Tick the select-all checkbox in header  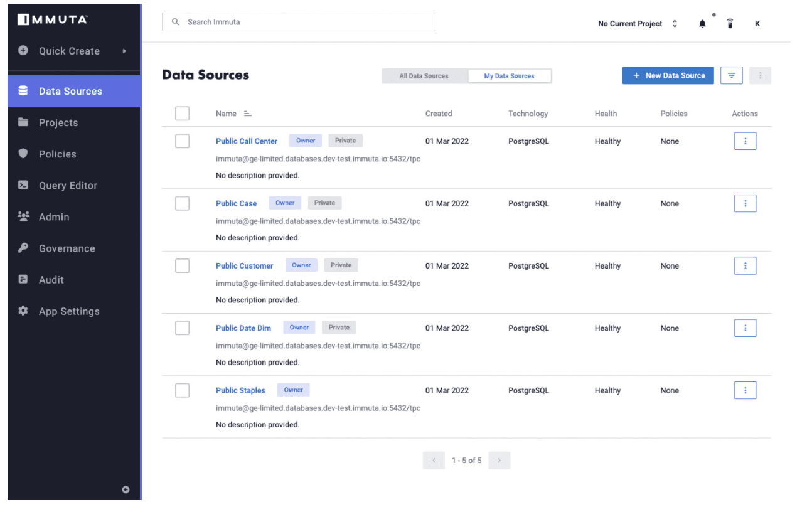pyautogui.click(x=182, y=114)
